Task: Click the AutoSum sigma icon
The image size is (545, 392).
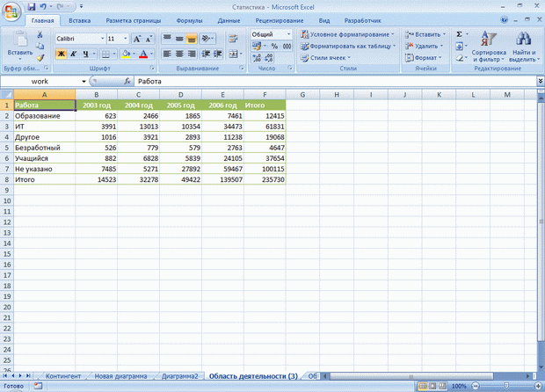Action: click(x=460, y=34)
